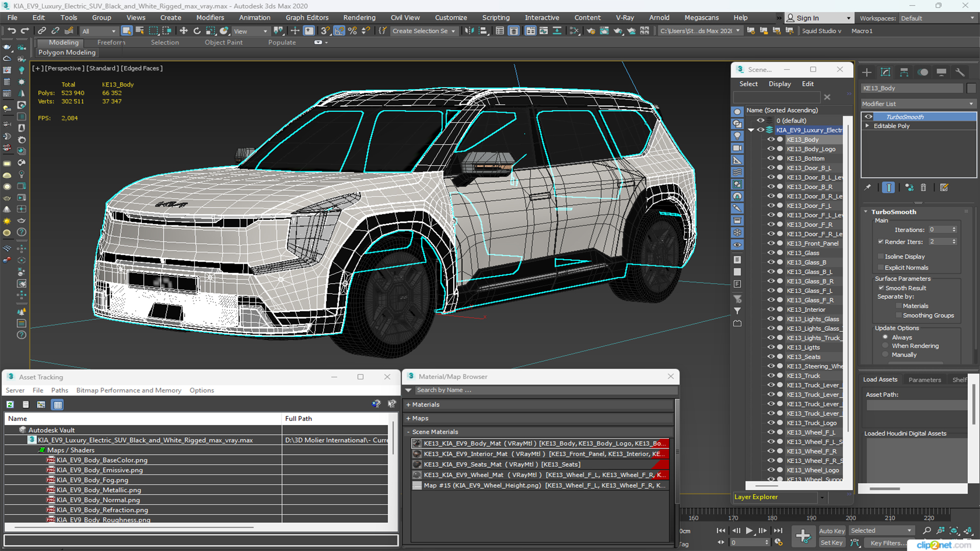The height and width of the screenshot is (551, 980).
Task: Open Bitmap Performance and Memory menu
Action: pos(129,390)
